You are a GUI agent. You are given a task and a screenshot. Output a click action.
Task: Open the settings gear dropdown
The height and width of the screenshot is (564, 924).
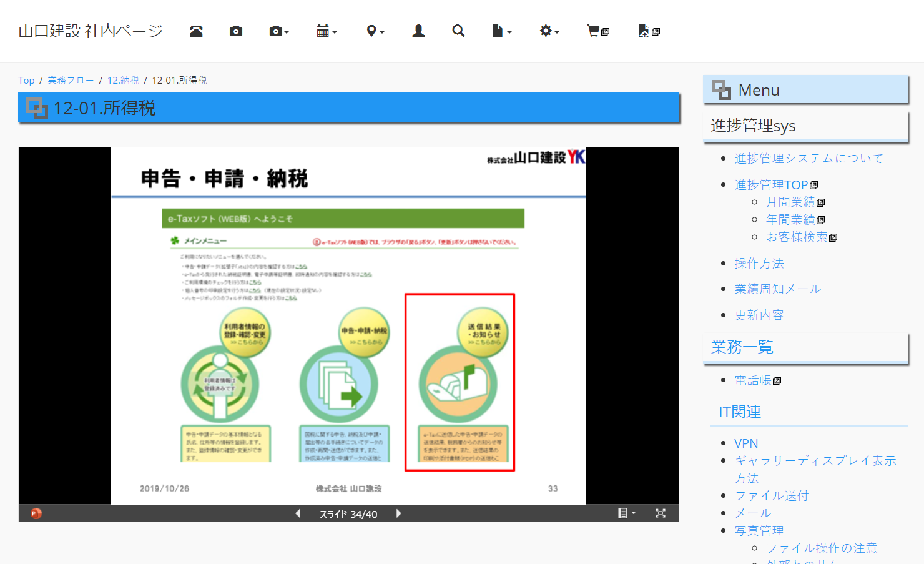pos(549,31)
